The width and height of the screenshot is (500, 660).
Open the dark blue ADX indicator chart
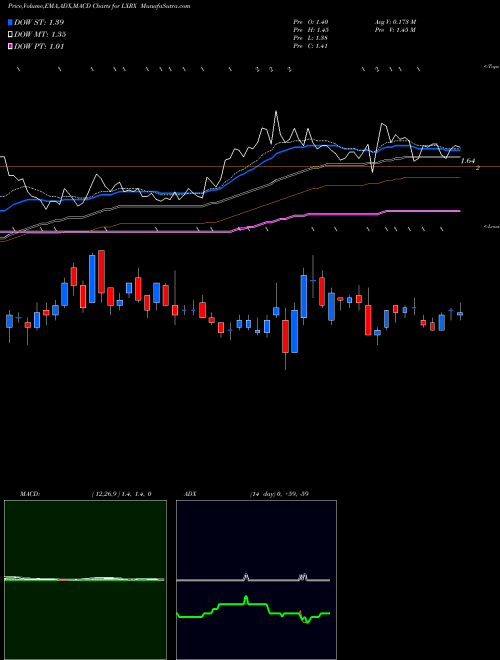256,580
